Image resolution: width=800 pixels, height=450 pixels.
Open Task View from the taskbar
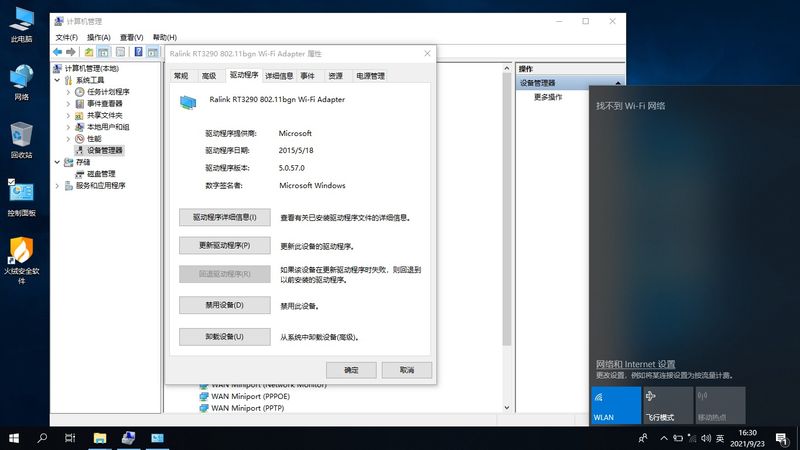[70, 438]
